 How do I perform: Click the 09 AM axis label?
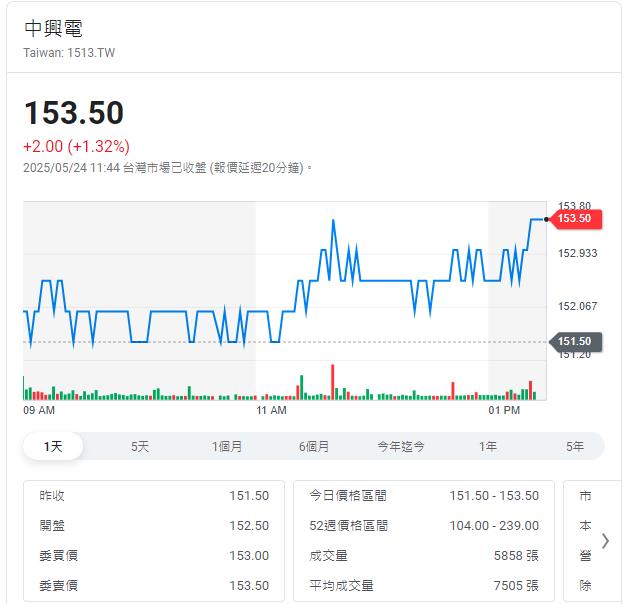39,410
